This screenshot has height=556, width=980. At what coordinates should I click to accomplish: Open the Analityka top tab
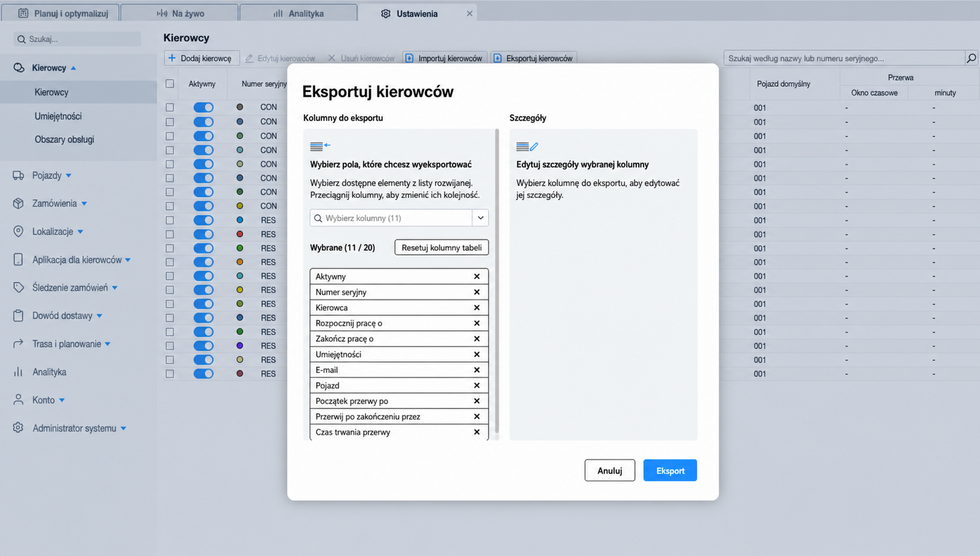(298, 13)
